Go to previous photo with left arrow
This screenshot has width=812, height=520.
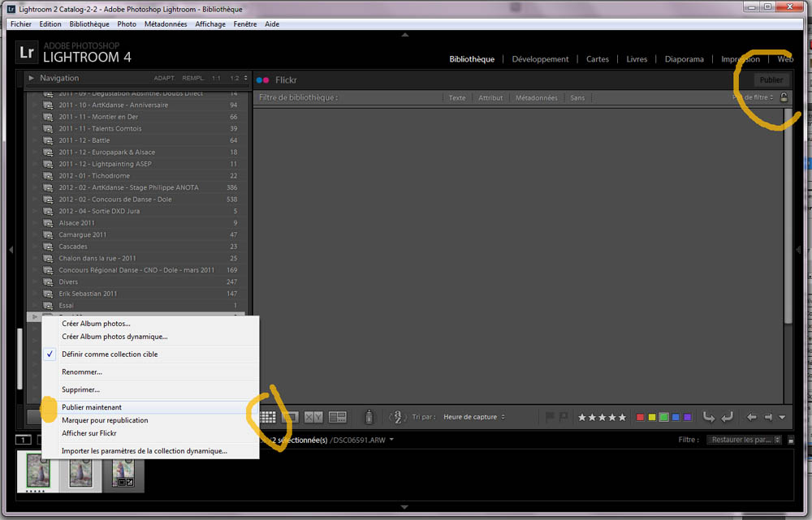tap(751, 417)
